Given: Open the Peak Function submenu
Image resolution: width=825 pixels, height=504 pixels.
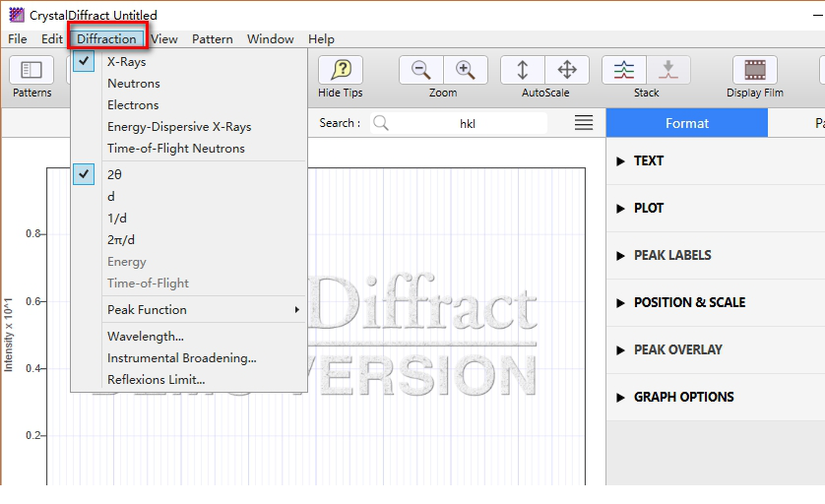Looking at the screenshot, I should pyautogui.click(x=189, y=310).
